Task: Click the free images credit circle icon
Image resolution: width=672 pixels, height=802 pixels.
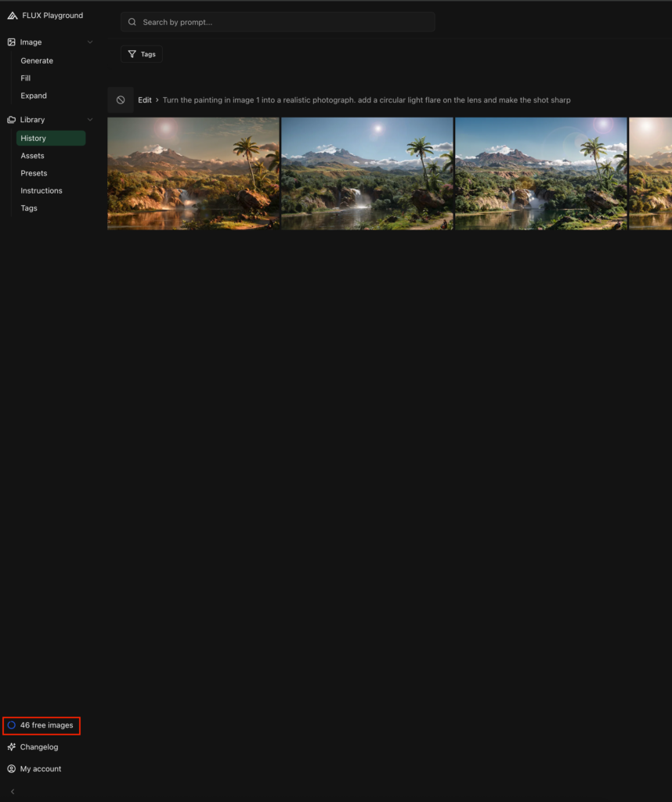Action: coord(12,725)
